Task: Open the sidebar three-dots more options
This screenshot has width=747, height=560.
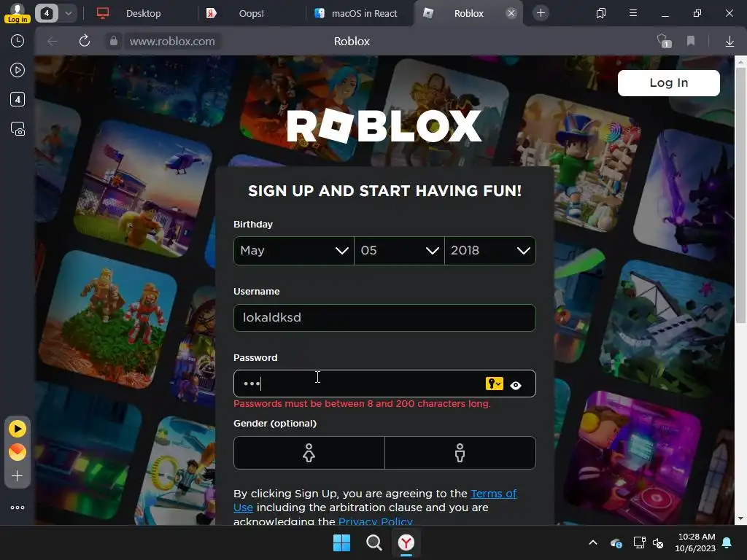Action: 18,507
